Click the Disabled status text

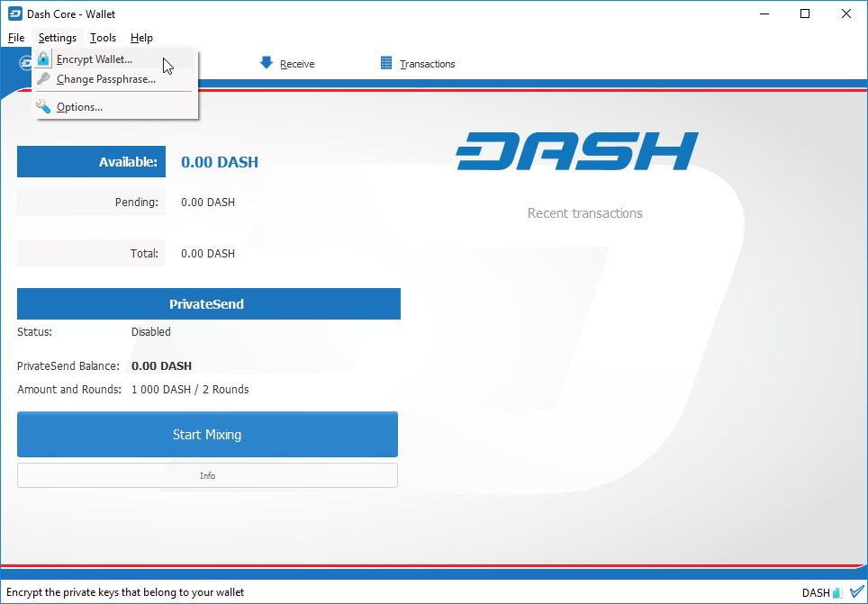(x=151, y=331)
